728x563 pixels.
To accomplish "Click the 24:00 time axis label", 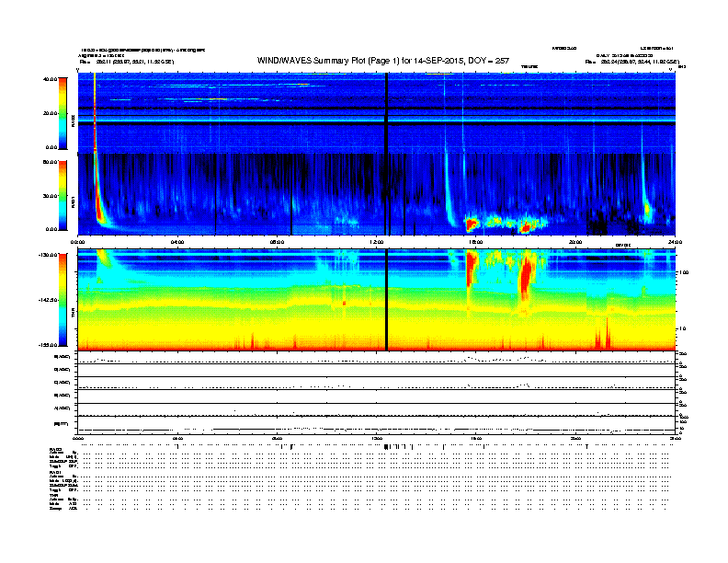I will [675, 241].
